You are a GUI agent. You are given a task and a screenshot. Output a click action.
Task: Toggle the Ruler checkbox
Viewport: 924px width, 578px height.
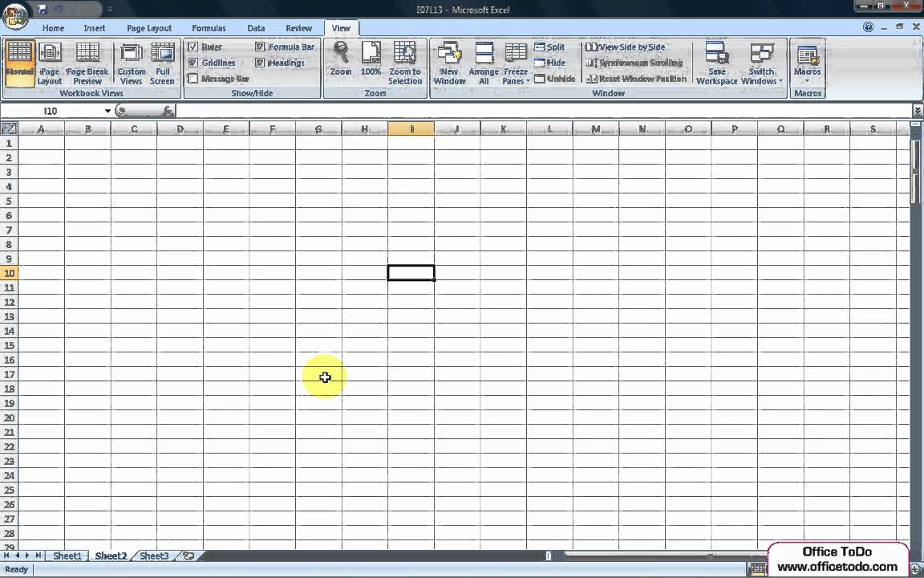192,47
